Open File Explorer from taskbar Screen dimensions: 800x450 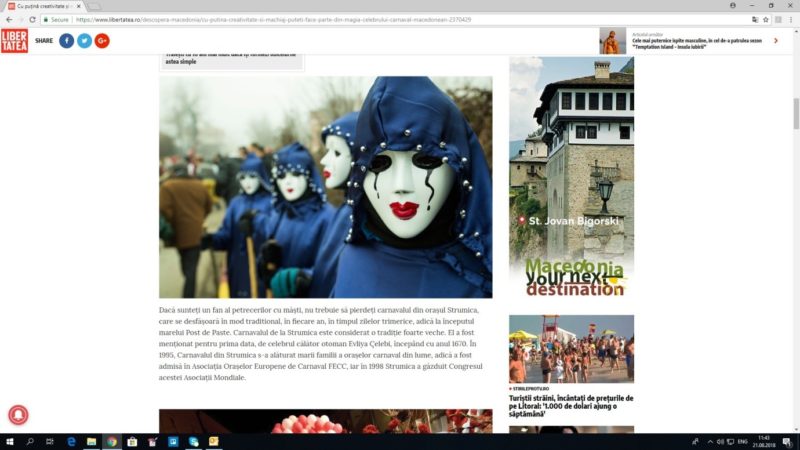(x=91, y=442)
